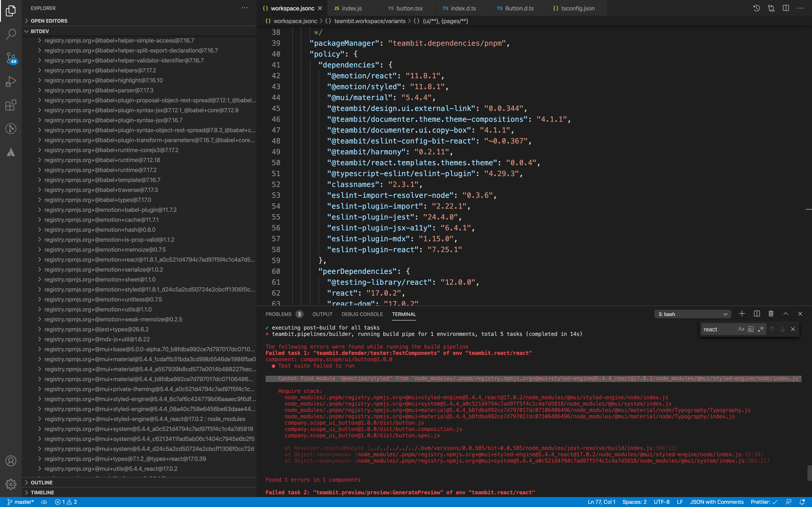Split the editor using the top-right icon
This screenshot has height=507, width=812.
pos(785,8)
